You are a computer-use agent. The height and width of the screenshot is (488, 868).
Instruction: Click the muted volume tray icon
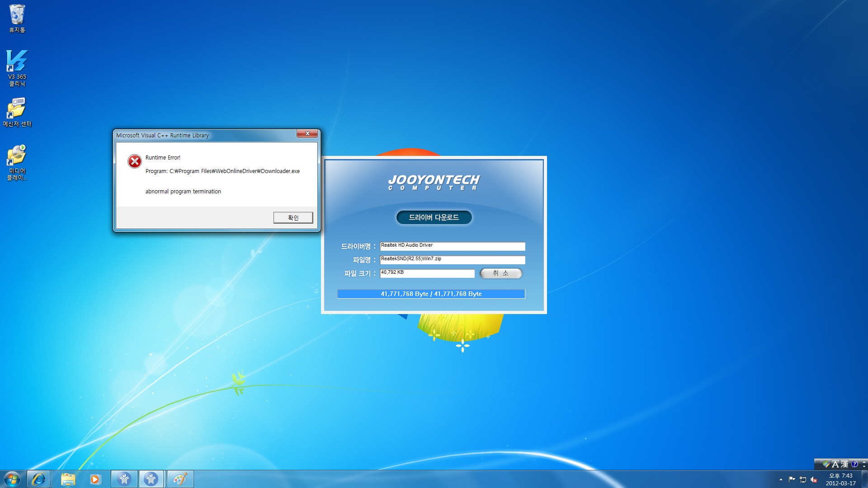point(814,480)
